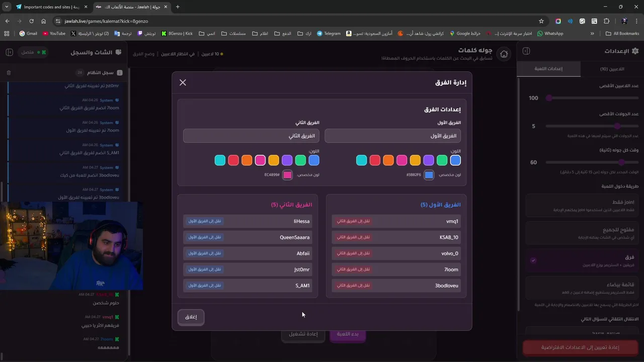The image size is (644, 362).
Task: Click the browser home button
Action: [x=43, y=21]
